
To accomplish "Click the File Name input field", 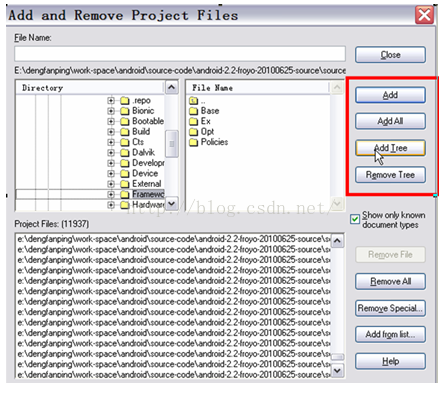I will [180, 54].
